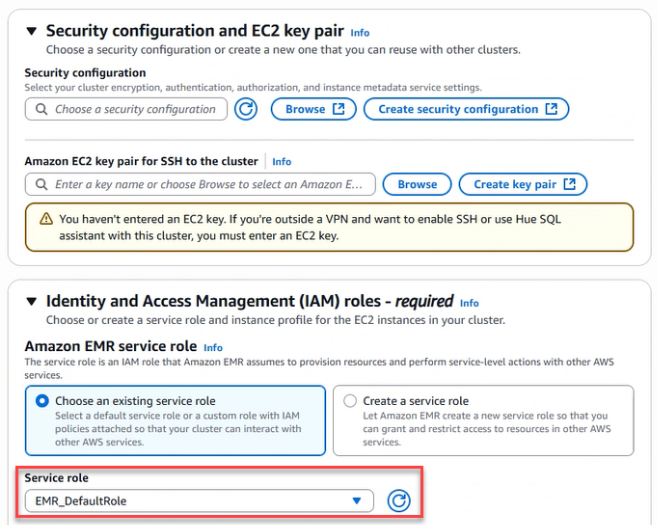Browse for an EC2 key pair
The image size is (657, 525).
point(417,184)
